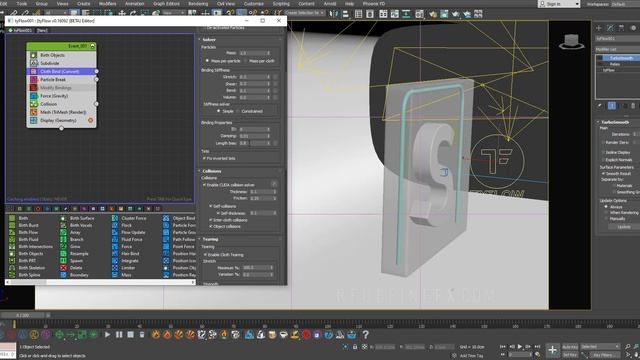The image size is (640, 360).
Task: Open the Graph Editors menu
Action: 167,4
